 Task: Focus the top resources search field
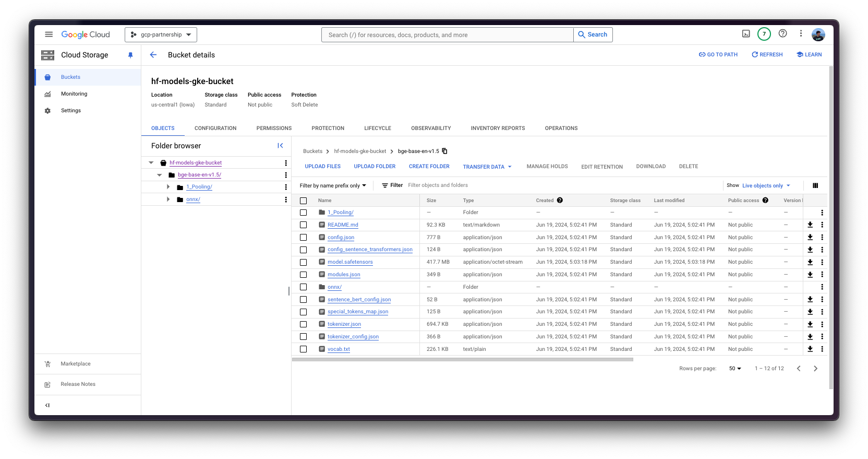pyautogui.click(x=448, y=35)
